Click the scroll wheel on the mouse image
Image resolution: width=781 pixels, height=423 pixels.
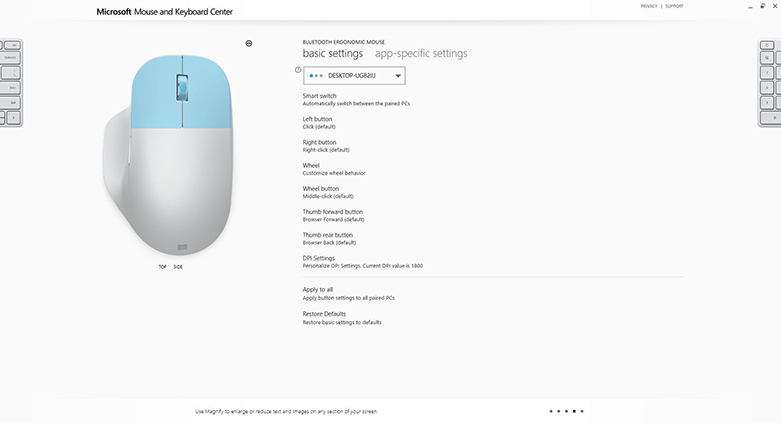(182, 88)
